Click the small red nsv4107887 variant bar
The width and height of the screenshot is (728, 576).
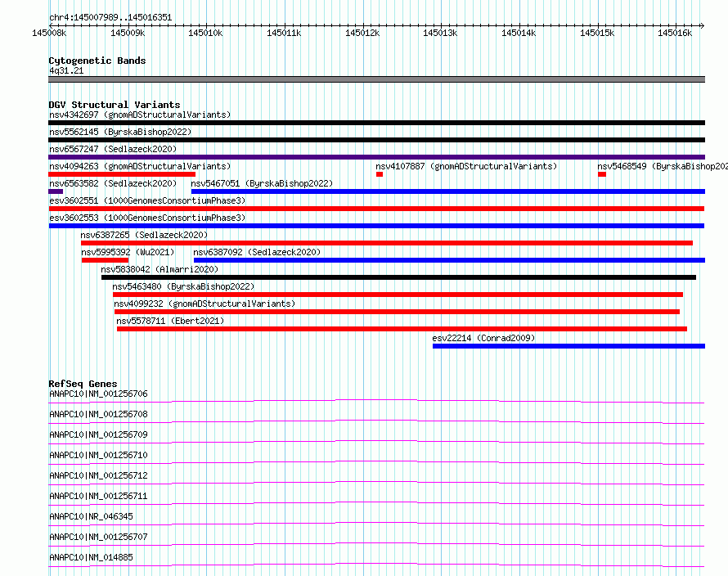(380, 174)
